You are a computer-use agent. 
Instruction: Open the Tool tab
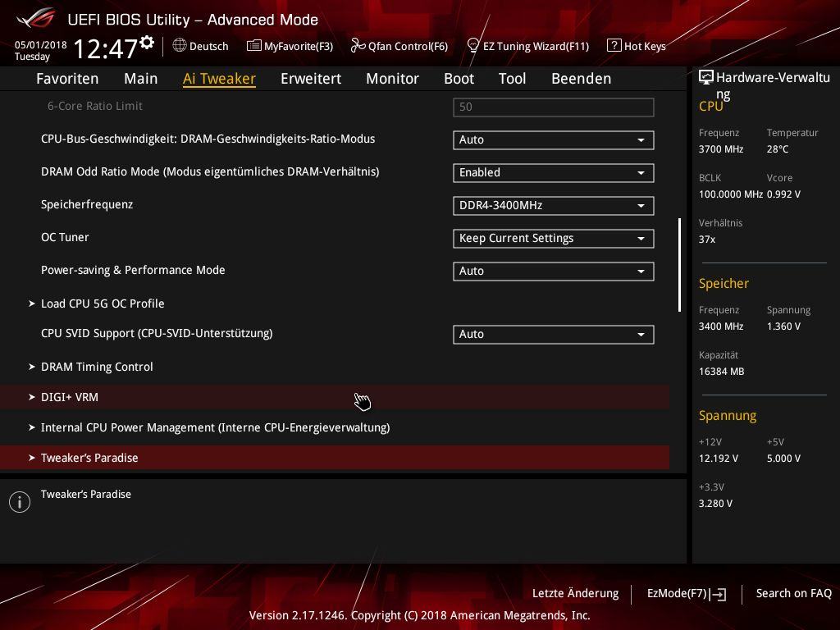(x=512, y=79)
